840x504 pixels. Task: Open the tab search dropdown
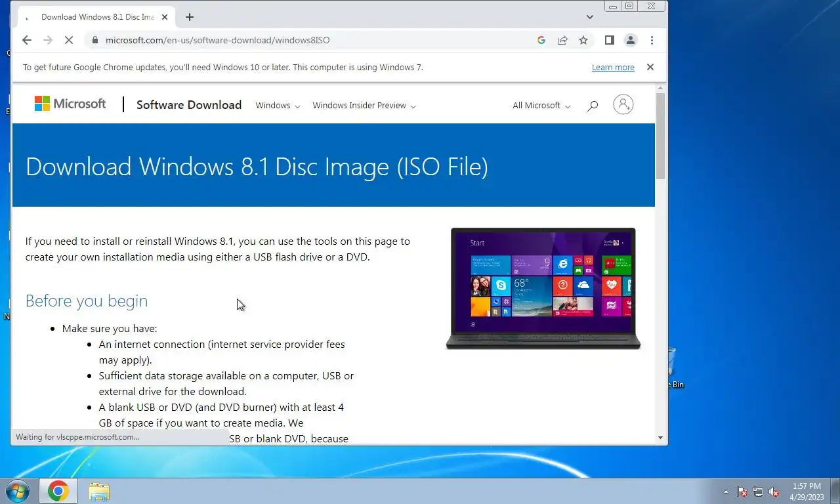pos(589,17)
